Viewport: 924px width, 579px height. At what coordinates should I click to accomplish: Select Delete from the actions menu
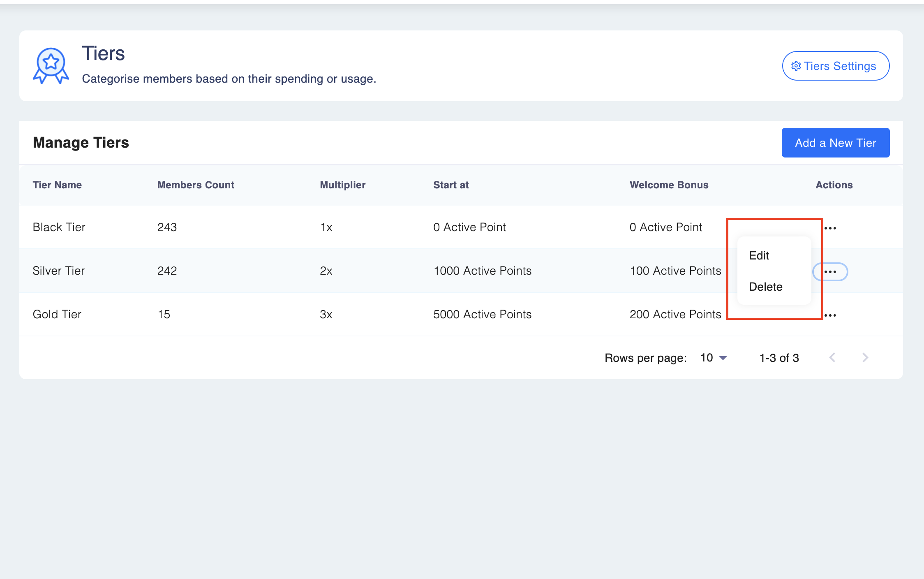[765, 287]
